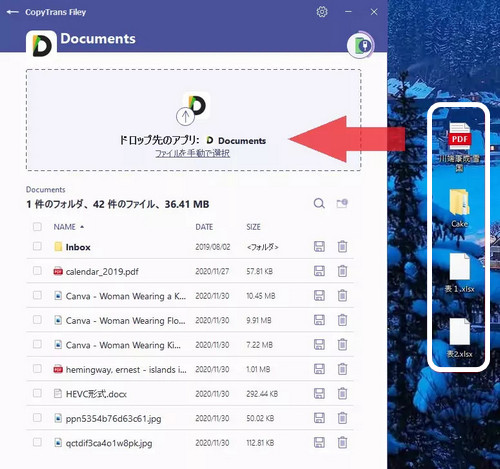
Task: Delete the 7.22 MB Canva image
Action: 342,345
